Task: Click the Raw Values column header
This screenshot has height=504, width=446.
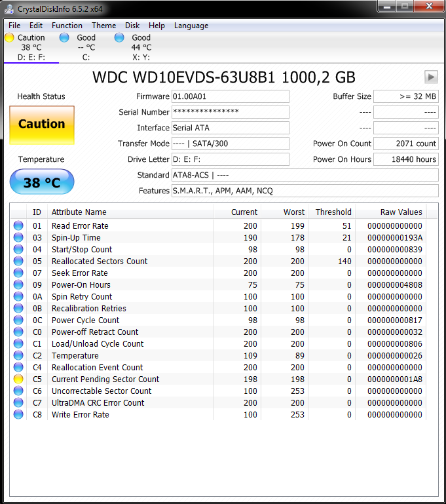Action: pyautogui.click(x=391, y=212)
